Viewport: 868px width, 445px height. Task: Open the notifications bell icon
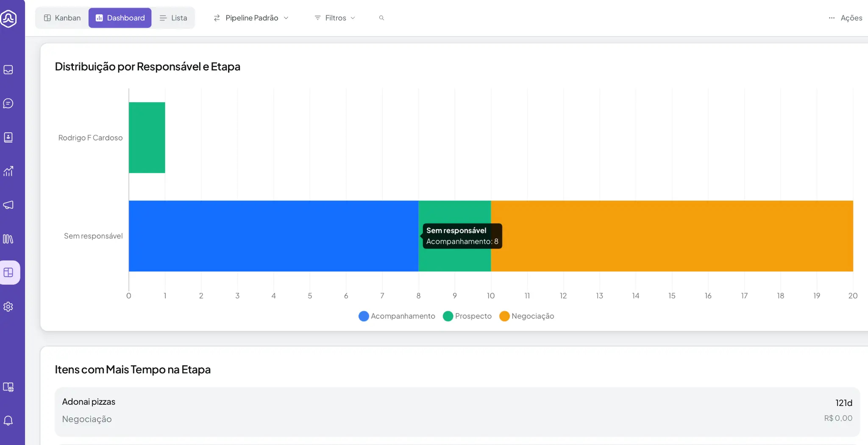8,420
